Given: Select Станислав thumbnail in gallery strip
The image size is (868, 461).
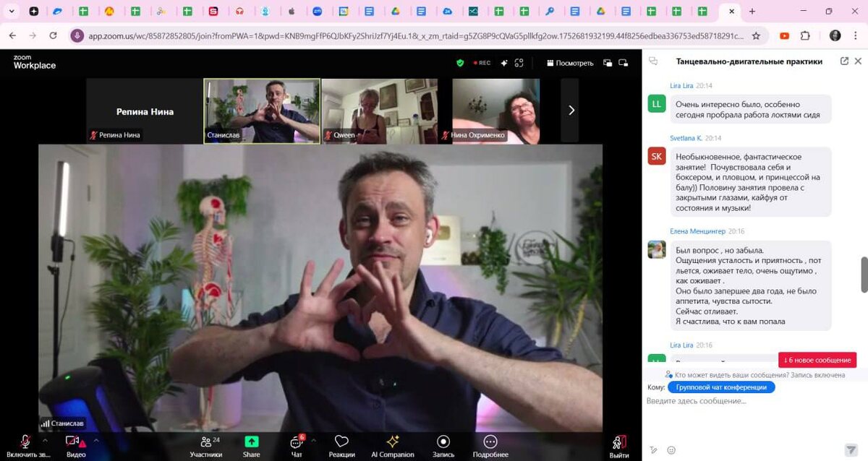Looking at the screenshot, I should (x=262, y=111).
